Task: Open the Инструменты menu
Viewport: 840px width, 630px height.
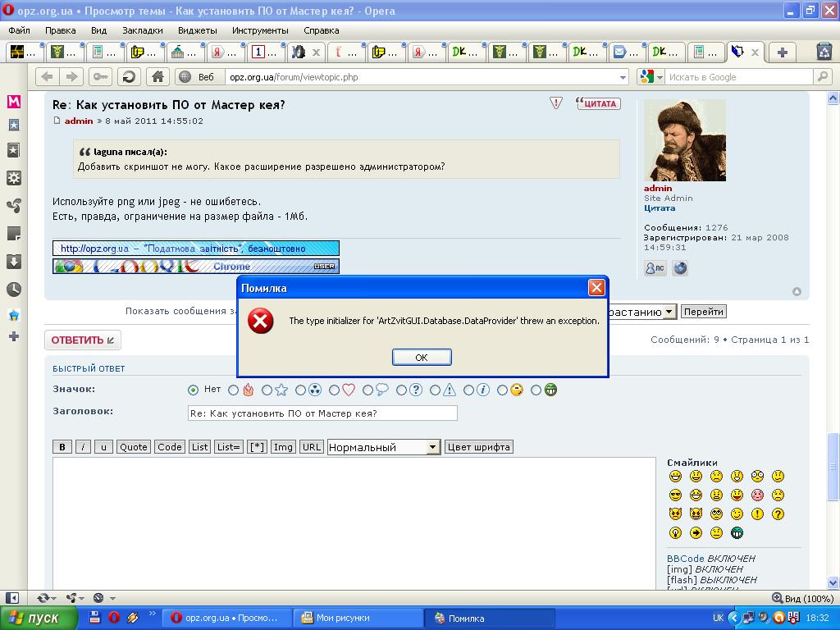Action: tap(259, 30)
